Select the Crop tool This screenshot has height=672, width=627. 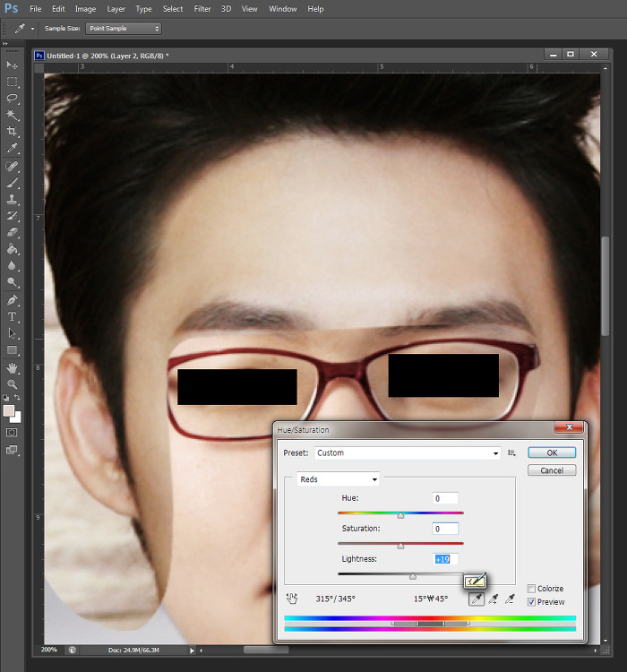pyautogui.click(x=13, y=132)
